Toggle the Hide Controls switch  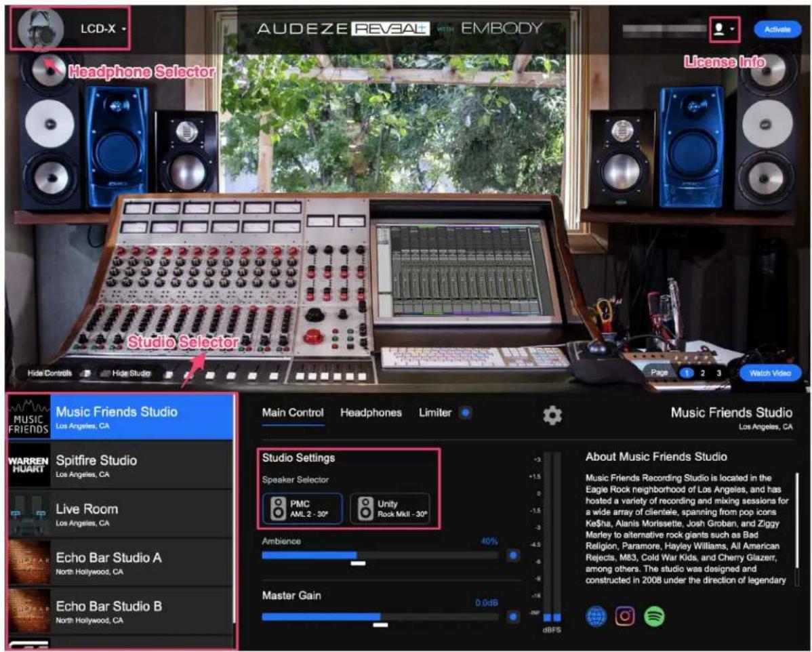[x=87, y=373]
